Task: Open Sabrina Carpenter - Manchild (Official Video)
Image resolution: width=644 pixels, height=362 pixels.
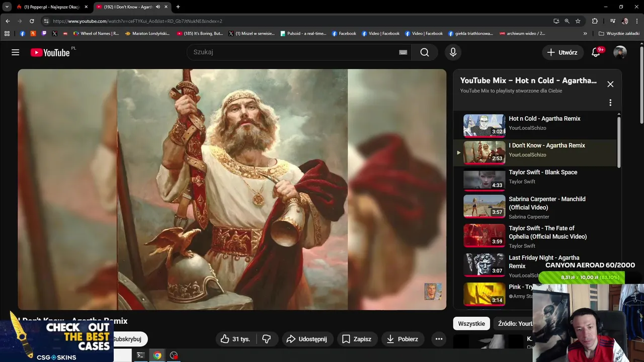Action: pyautogui.click(x=535, y=207)
